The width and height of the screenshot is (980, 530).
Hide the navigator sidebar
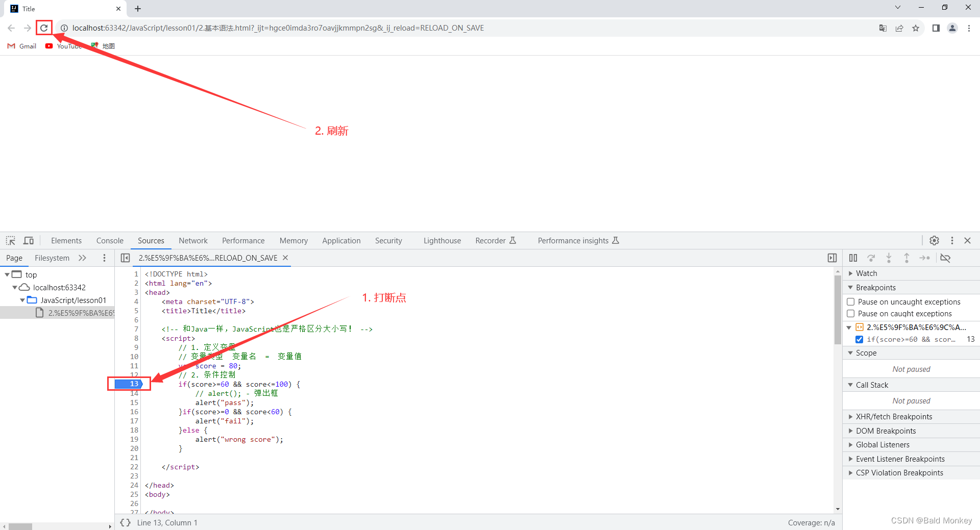pyautogui.click(x=125, y=258)
